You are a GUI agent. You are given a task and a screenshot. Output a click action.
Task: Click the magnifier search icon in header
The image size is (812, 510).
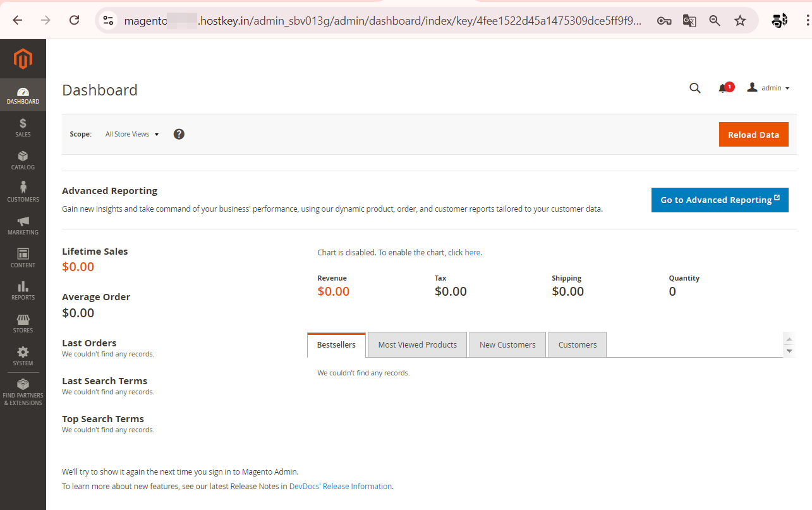(x=695, y=88)
